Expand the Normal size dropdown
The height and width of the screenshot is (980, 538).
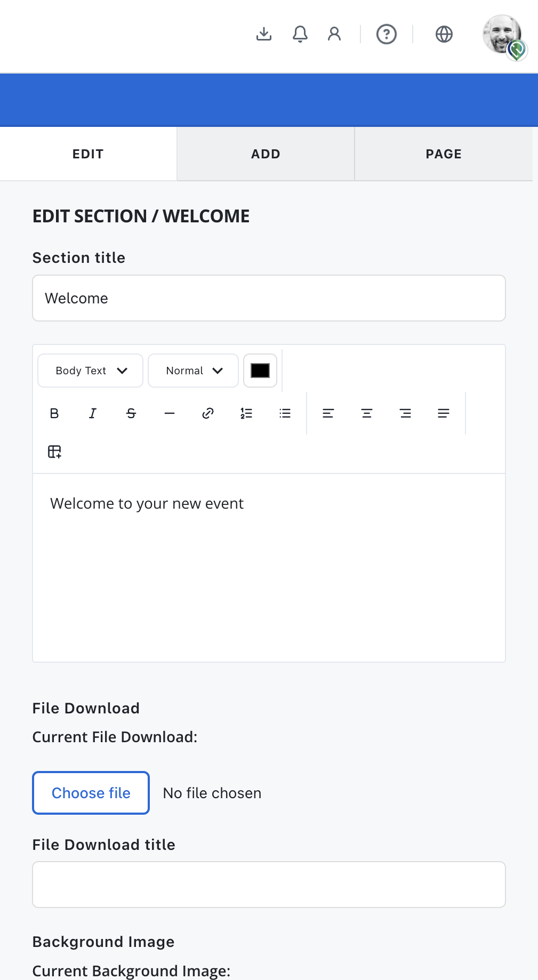[x=193, y=371]
